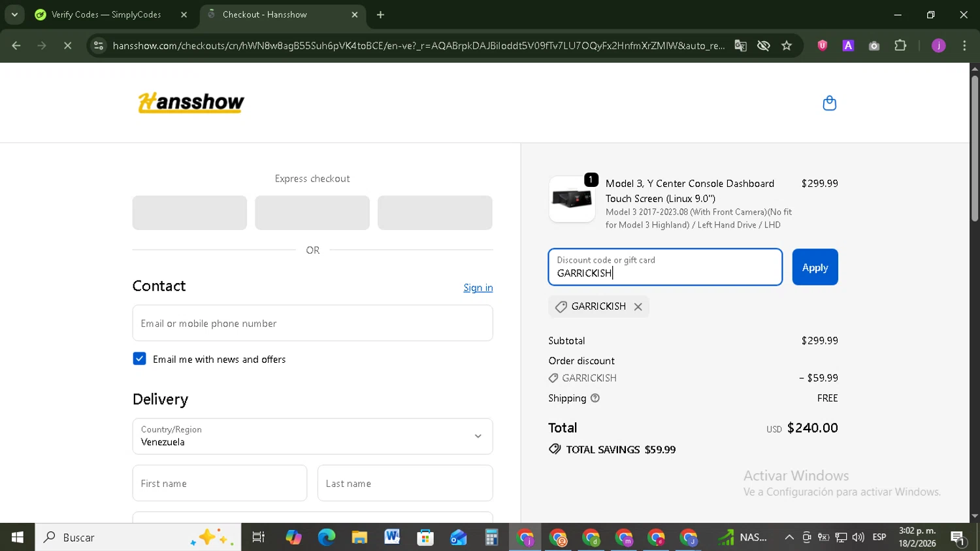Click the third express checkout button
The image size is (980, 551).
coord(435,212)
